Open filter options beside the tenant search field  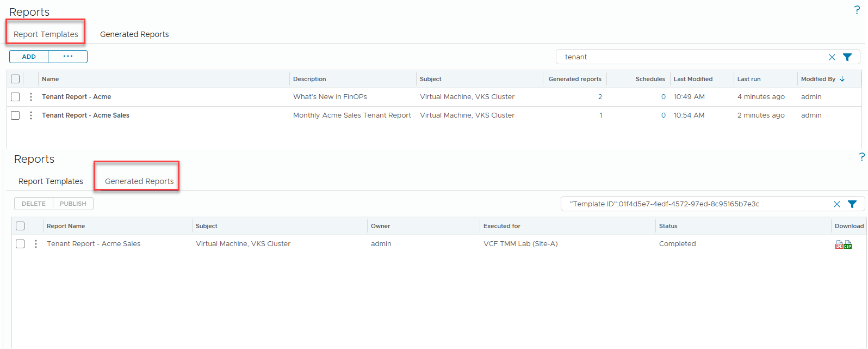pos(847,57)
